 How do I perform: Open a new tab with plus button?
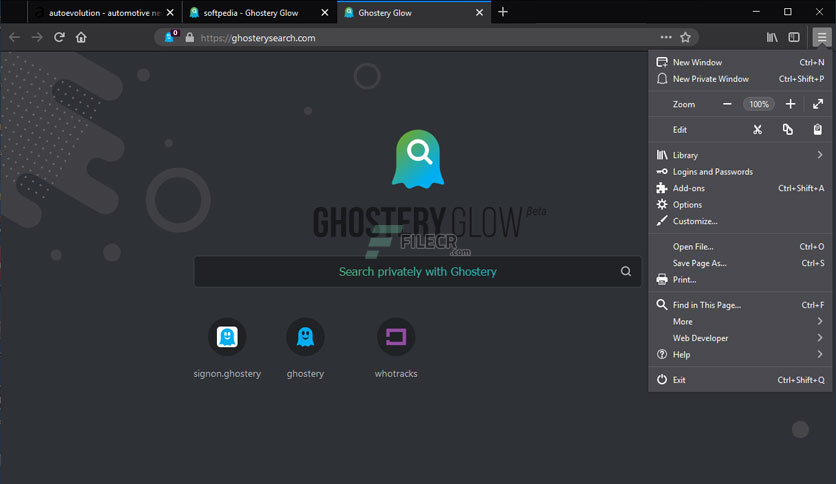point(503,12)
